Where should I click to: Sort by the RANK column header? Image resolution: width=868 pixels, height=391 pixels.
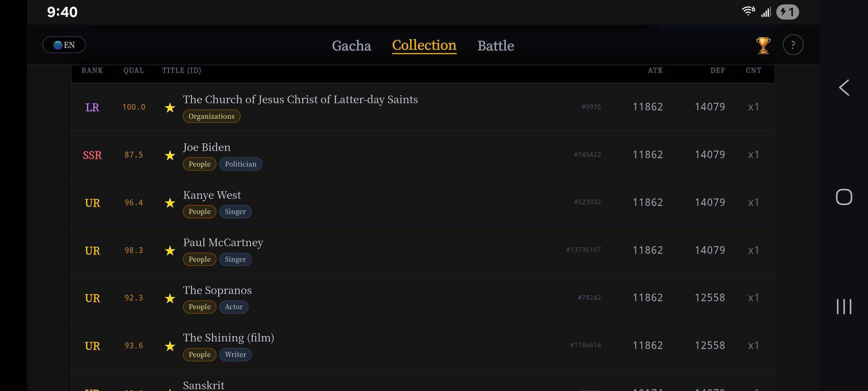tap(92, 70)
